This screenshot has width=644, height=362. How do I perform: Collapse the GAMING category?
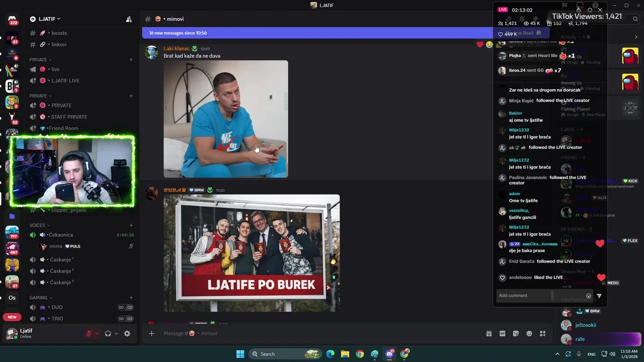click(41, 298)
